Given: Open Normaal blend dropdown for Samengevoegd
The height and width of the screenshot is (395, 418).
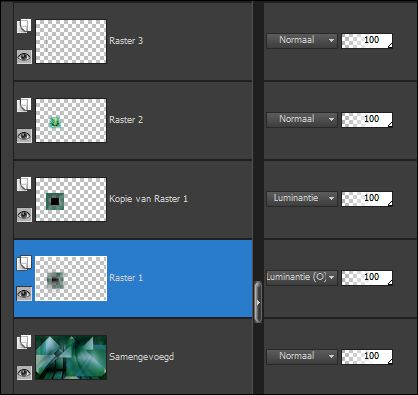Looking at the screenshot, I should tap(302, 356).
